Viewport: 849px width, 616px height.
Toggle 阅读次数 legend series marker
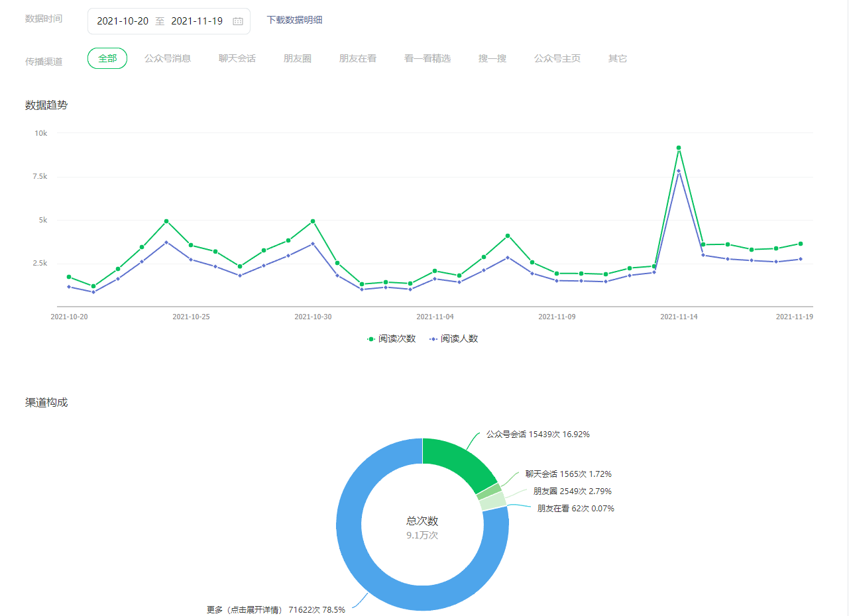[371, 338]
